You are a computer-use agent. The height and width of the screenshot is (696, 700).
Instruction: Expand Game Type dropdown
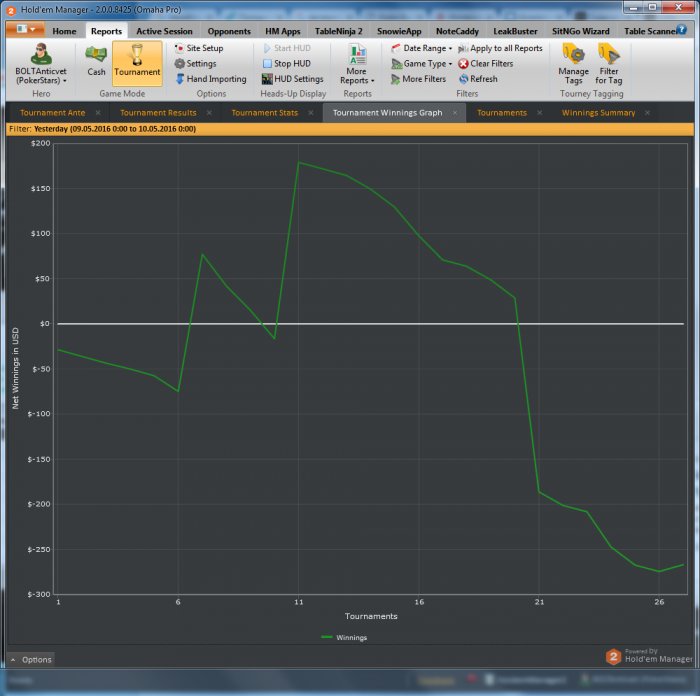[421, 63]
